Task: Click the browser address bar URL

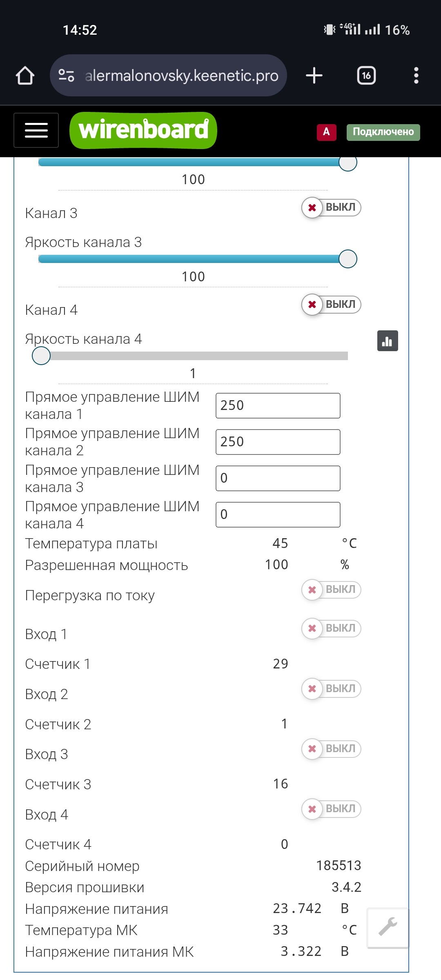Action: (x=182, y=76)
